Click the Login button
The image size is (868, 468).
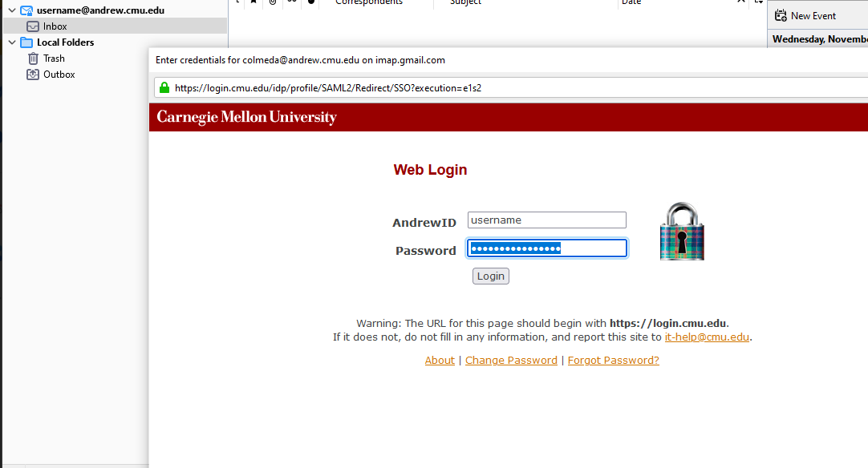tap(490, 276)
